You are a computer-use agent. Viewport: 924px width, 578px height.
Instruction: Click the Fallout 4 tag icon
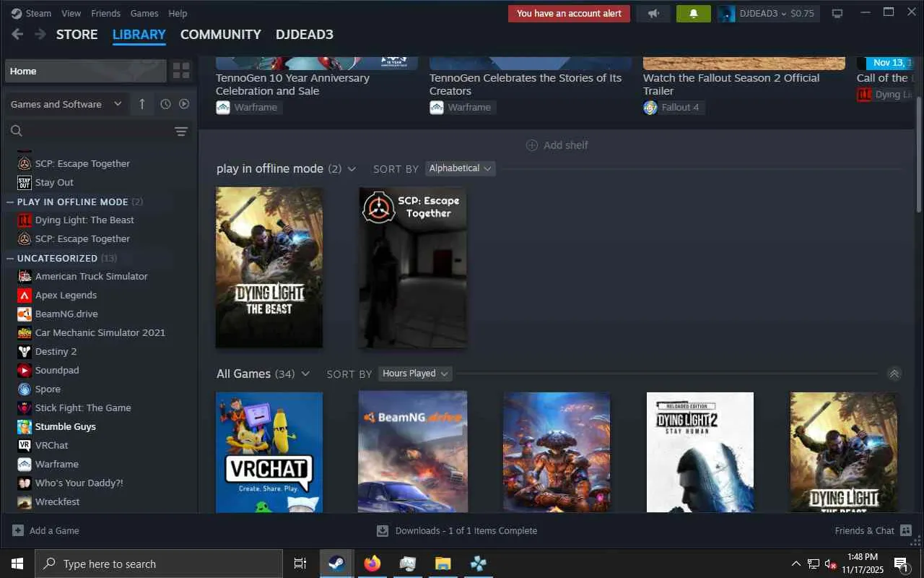pos(650,108)
